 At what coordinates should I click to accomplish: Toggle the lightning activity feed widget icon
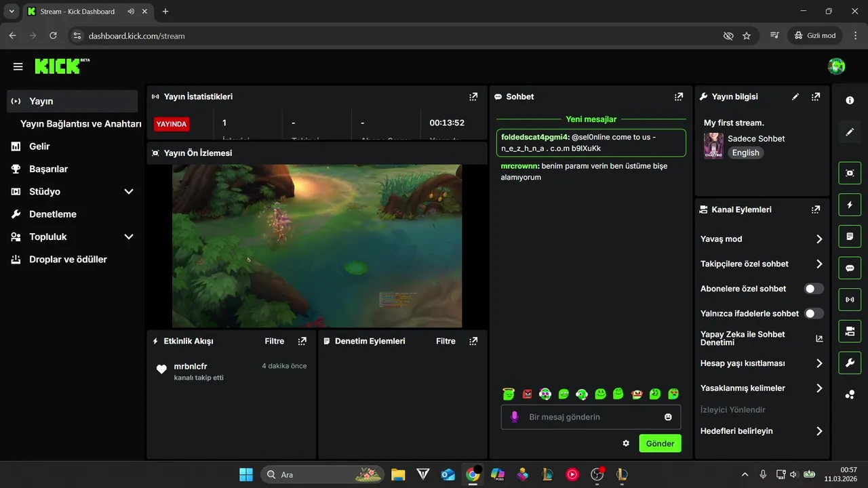coord(850,205)
